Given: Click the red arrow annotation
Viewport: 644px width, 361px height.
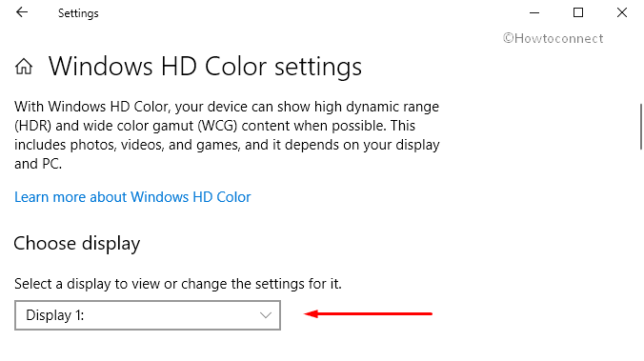Looking at the screenshot, I should point(368,314).
